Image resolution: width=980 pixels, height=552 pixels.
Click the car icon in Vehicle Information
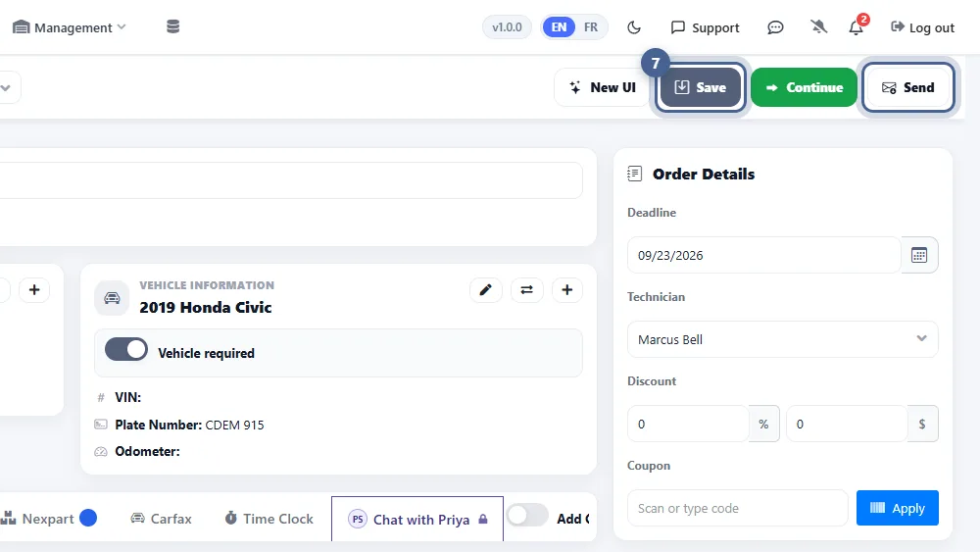pos(112,298)
